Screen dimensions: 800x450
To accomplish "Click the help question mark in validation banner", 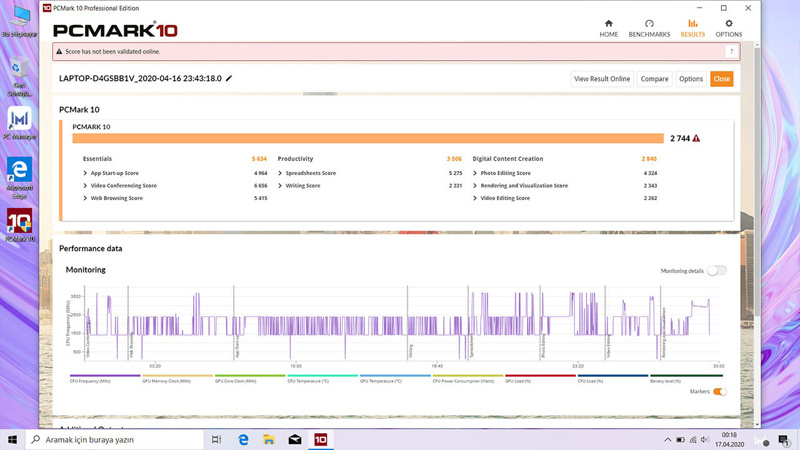I will [x=731, y=52].
